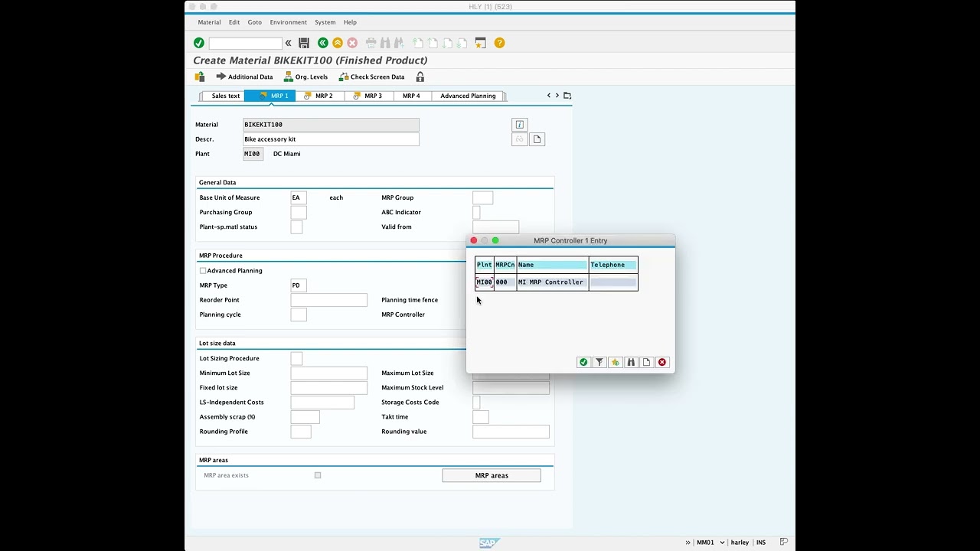
Task: Click the add to favorites star icon in popup
Action: click(x=615, y=362)
